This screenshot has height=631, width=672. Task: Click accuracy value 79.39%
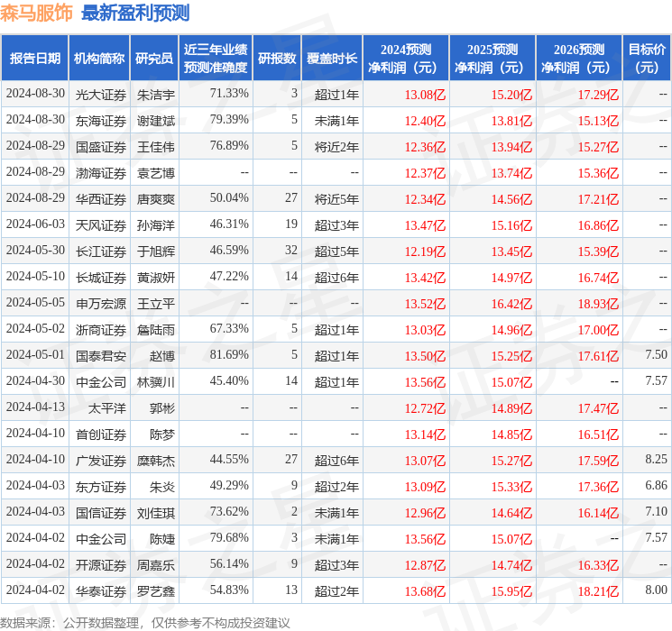(229, 120)
